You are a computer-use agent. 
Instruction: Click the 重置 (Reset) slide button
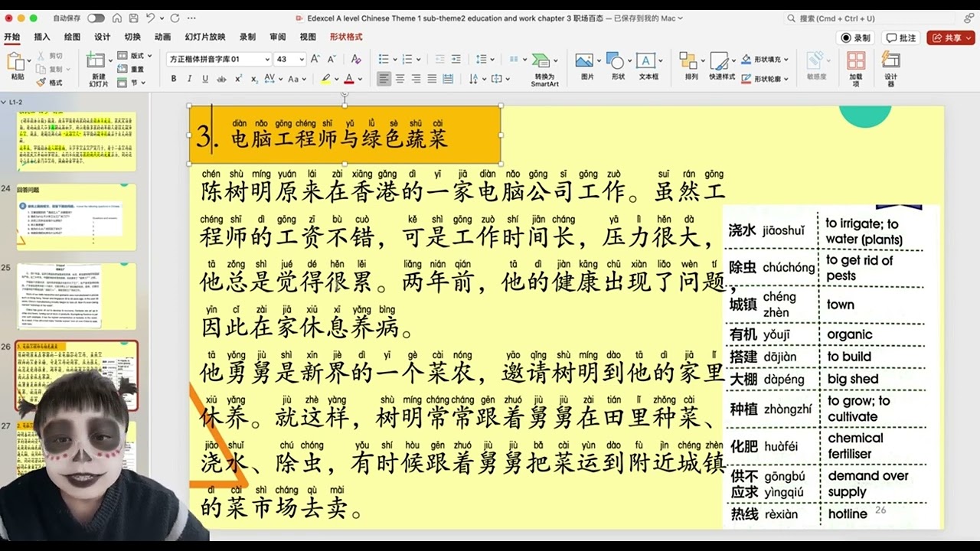[131, 70]
